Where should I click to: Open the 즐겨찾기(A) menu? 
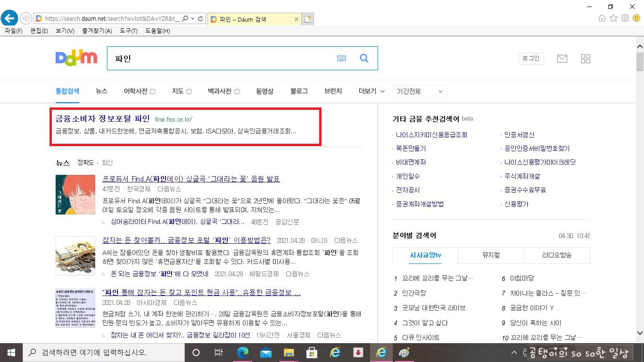(97, 31)
